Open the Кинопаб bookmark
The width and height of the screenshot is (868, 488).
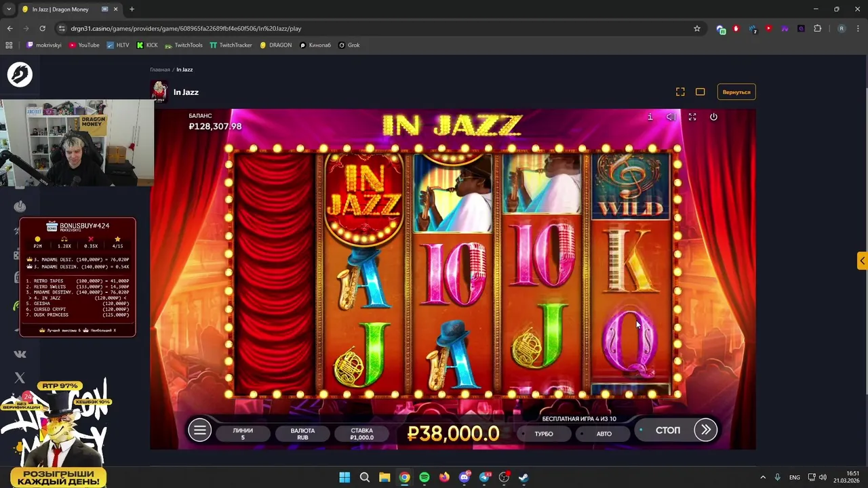[315, 45]
